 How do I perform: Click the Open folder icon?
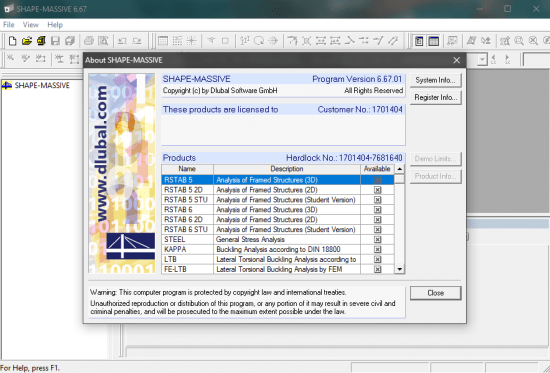coord(27,41)
